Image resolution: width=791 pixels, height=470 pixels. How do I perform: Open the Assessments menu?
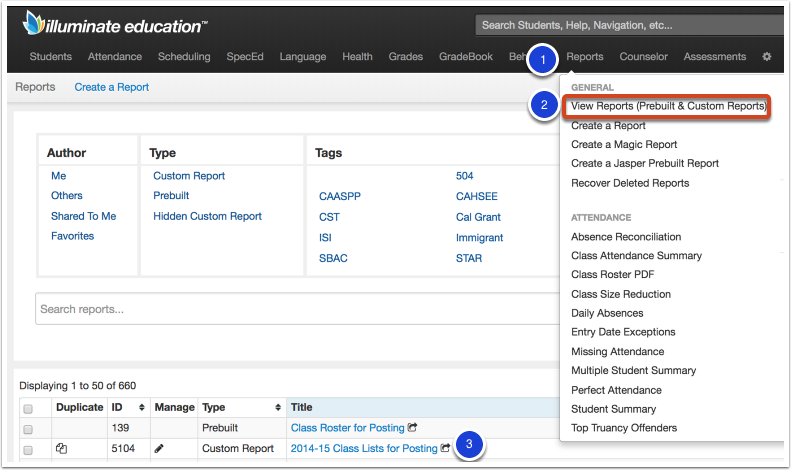[x=714, y=56]
